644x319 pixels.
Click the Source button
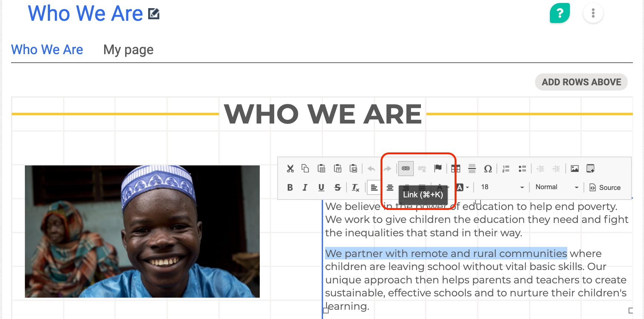[x=605, y=188]
